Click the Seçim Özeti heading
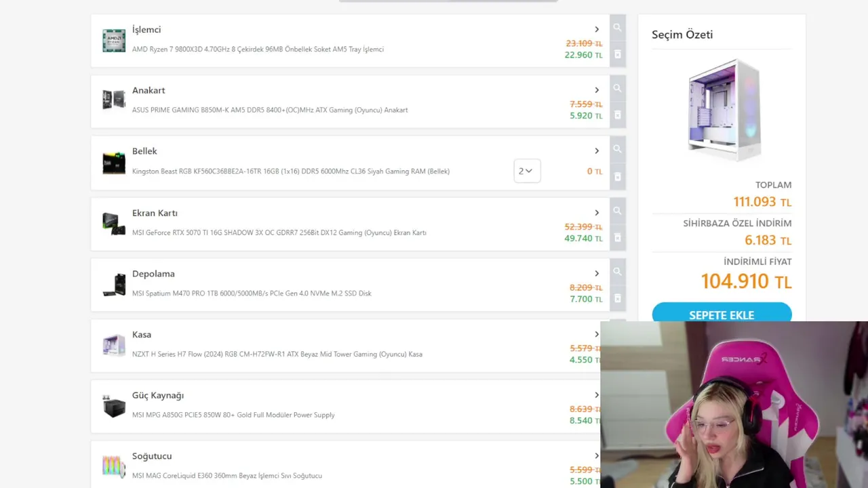 682,35
